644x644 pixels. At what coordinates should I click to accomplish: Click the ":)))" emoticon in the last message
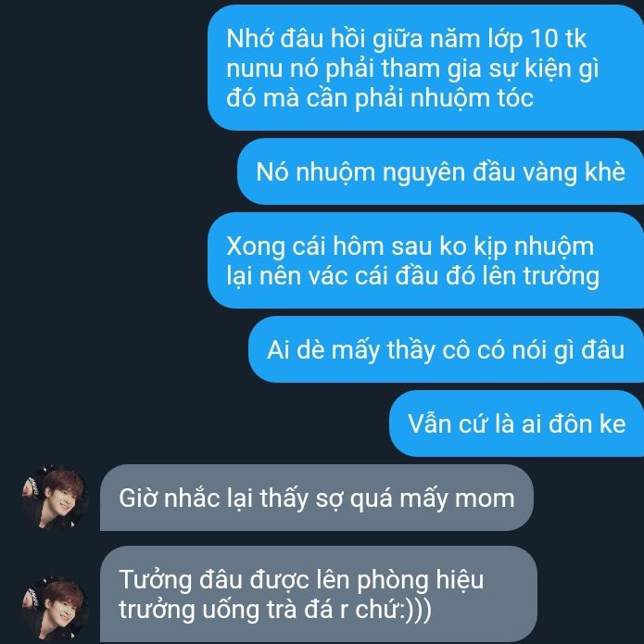[x=416, y=611]
